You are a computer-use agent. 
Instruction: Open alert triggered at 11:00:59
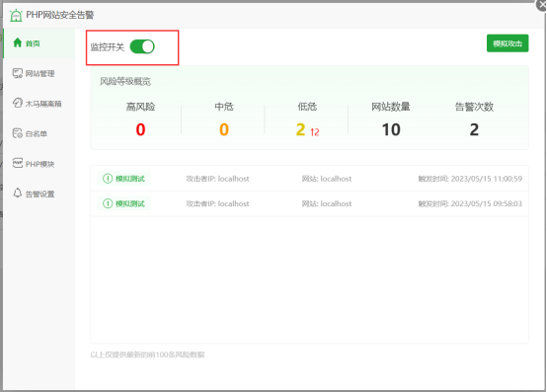(309, 179)
